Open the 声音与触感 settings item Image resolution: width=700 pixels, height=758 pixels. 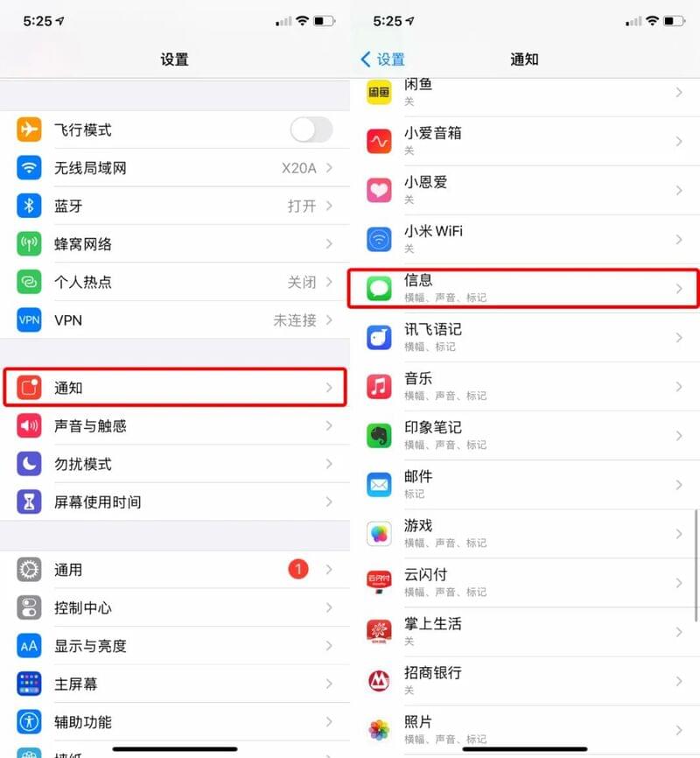tap(175, 426)
